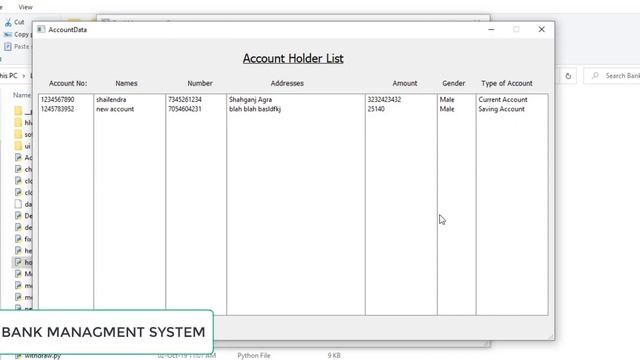The width and height of the screenshot is (640, 360).
Task: Select Male gender entry for shailendra row
Action: point(447,100)
